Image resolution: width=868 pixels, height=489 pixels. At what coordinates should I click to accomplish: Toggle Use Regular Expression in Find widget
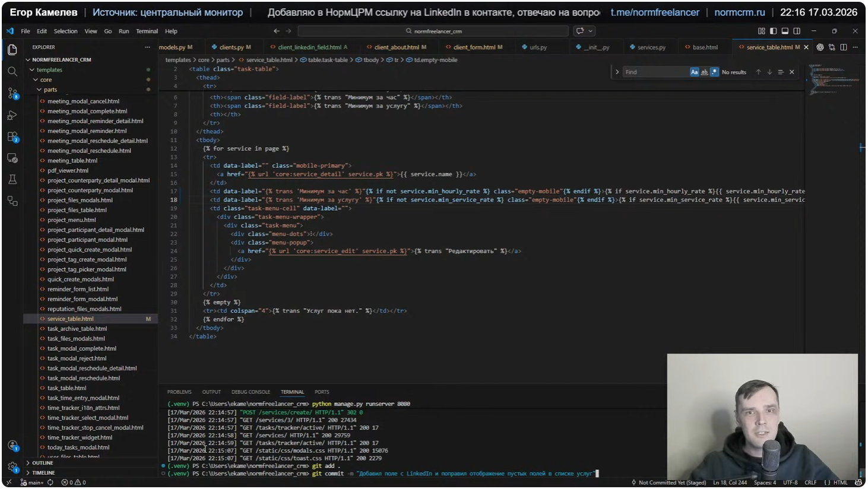click(x=714, y=72)
